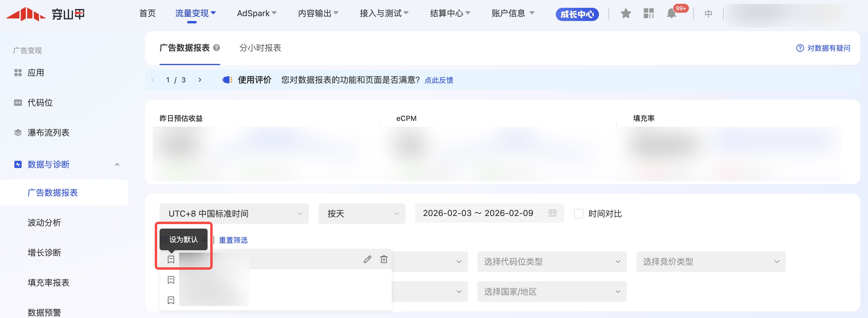
Task: Enable the 时间对比 checkbox
Action: (x=579, y=214)
